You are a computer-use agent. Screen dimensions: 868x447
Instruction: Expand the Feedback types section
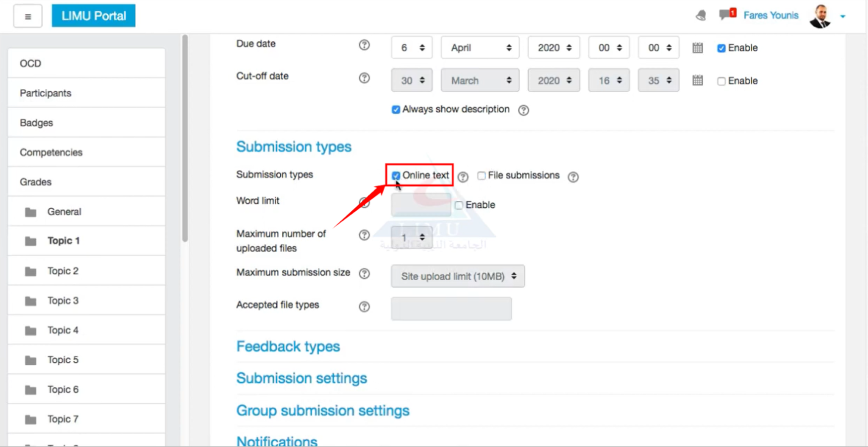(x=288, y=346)
